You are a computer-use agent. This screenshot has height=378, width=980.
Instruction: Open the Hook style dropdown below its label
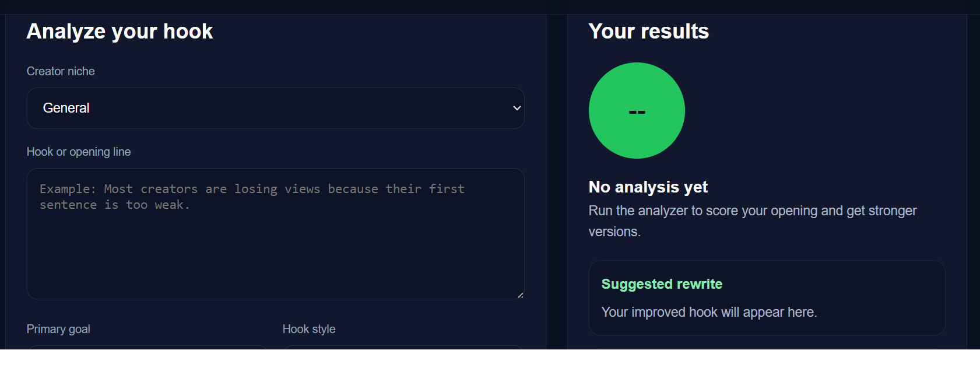[403, 347]
